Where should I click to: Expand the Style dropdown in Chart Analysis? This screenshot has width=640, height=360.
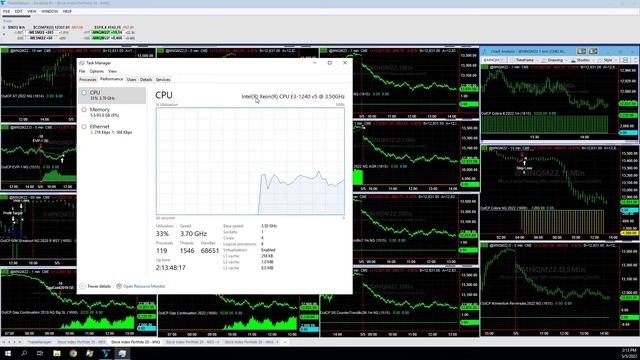pos(609,60)
